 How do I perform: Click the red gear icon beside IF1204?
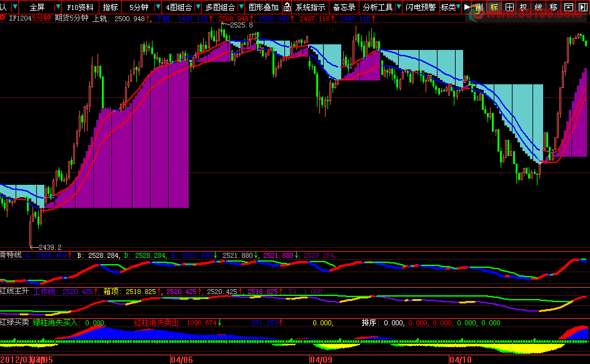[2, 17]
